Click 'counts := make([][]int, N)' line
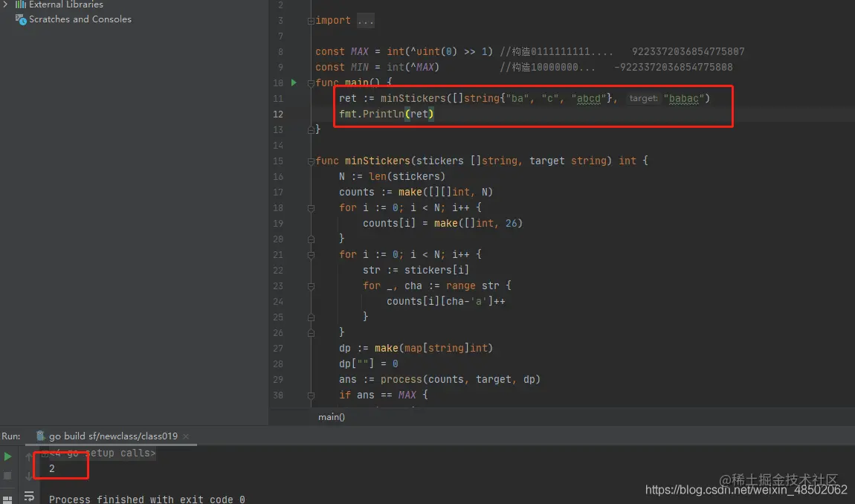855x504 pixels. coord(416,192)
